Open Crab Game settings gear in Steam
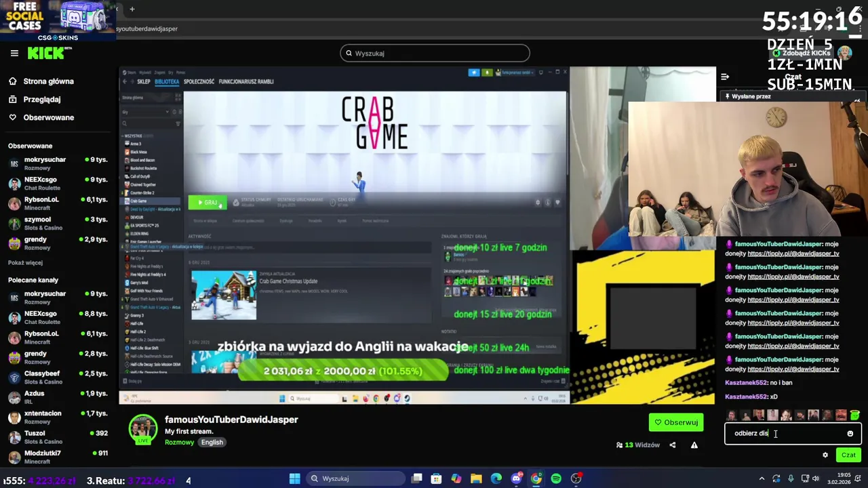Viewport: 868px width, 488px height. [x=538, y=203]
